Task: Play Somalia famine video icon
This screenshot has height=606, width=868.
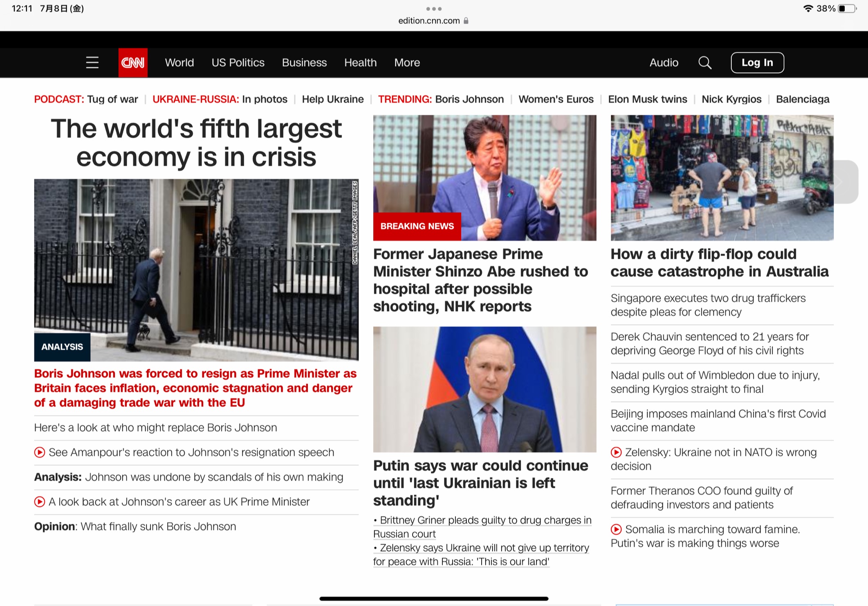Action: tap(616, 530)
